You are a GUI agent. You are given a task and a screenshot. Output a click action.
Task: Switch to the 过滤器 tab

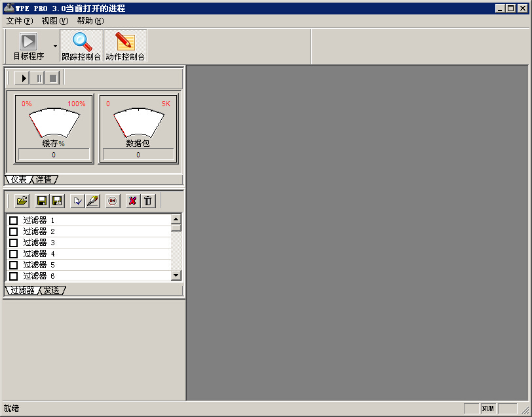[22, 290]
